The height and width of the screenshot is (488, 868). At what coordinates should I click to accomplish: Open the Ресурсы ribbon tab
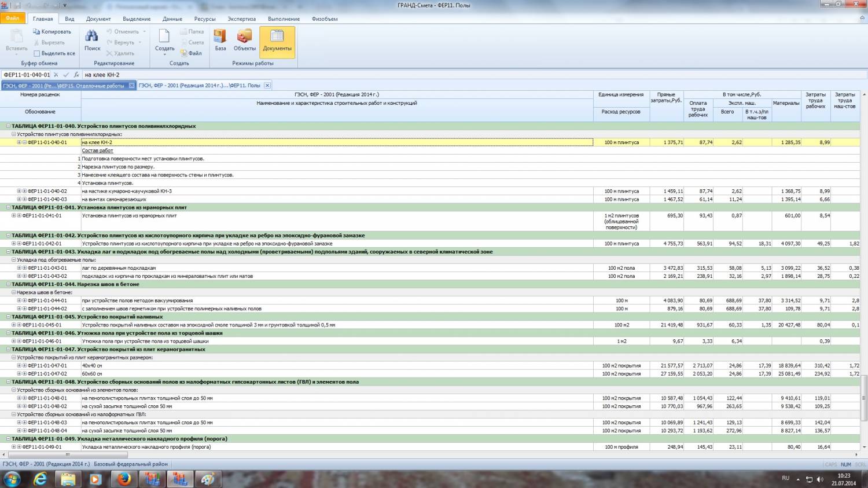coord(204,19)
